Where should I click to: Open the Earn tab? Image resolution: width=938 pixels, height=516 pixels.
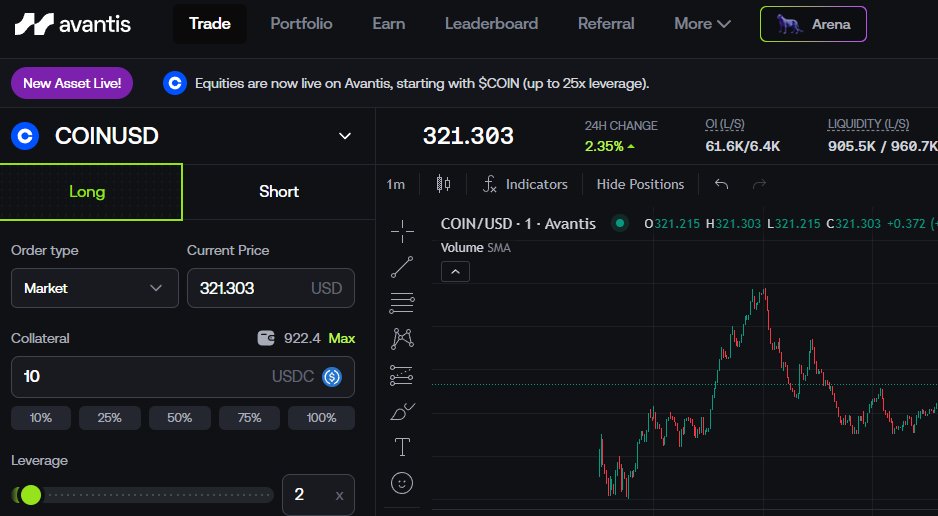388,24
